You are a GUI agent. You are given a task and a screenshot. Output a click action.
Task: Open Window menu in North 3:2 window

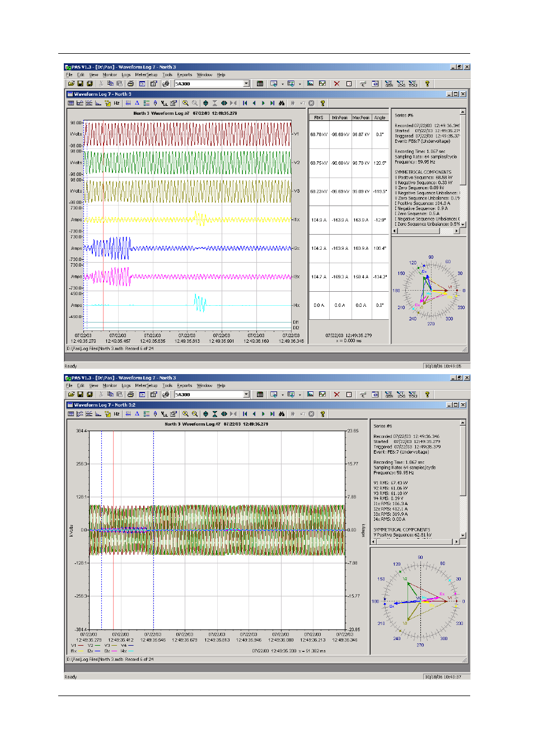(204, 386)
